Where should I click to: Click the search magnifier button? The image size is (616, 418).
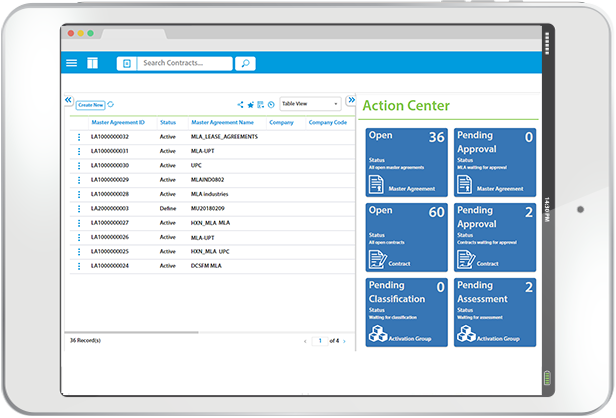tap(245, 63)
